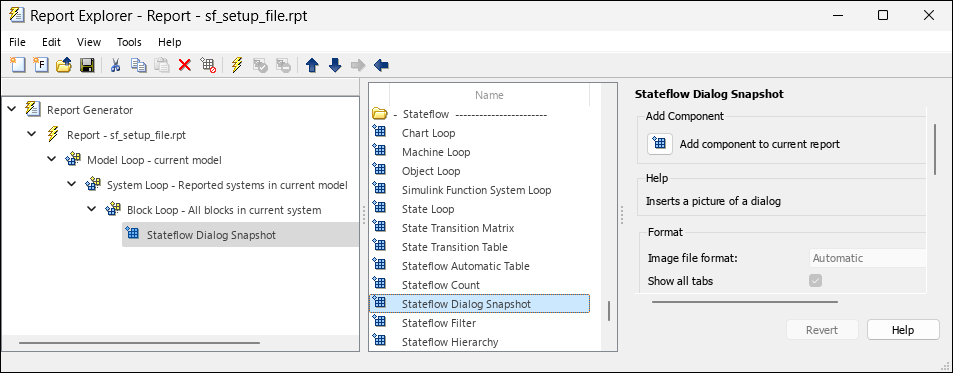This screenshot has width=953, height=373.
Task: Toggle the Show all tabs checkbox
Action: (x=816, y=281)
